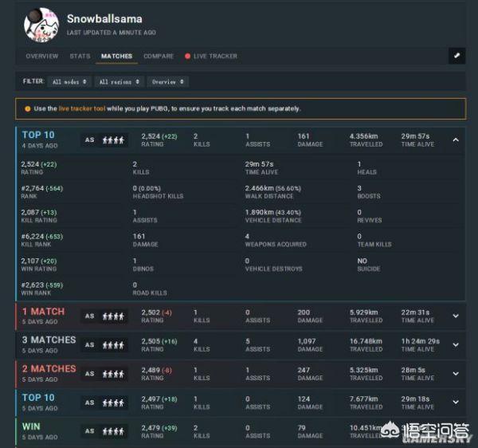Click squad icon in Top 10 5 days ago row
Viewport: 478px width, 448px height.
pos(113,403)
